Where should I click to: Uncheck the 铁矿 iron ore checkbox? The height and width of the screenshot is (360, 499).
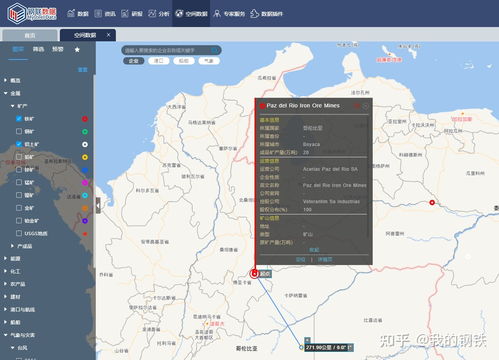[19, 118]
